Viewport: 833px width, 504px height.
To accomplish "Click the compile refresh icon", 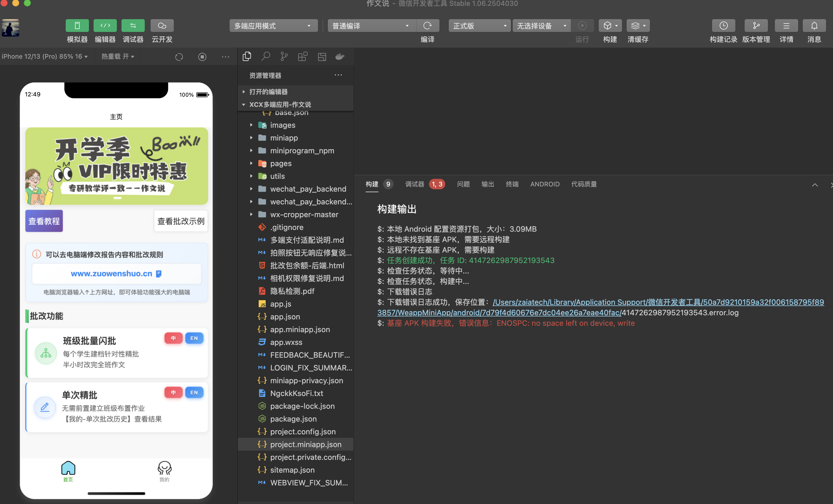I will [x=427, y=26].
